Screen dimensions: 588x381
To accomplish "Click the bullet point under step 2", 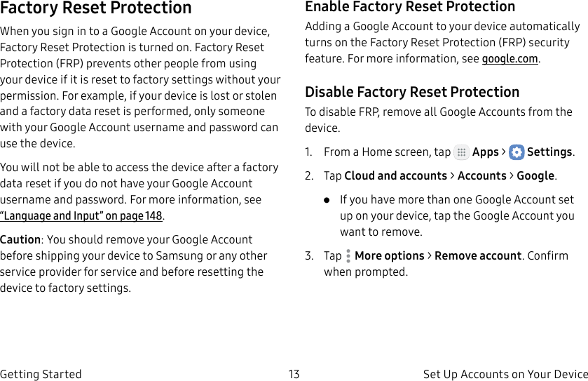I will tap(327, 201).
